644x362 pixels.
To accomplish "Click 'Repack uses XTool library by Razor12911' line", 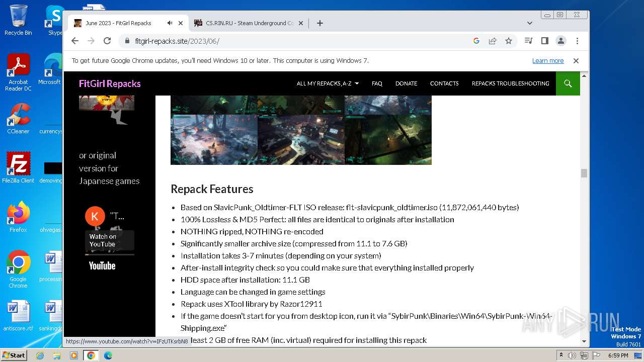I will [251, 304].
